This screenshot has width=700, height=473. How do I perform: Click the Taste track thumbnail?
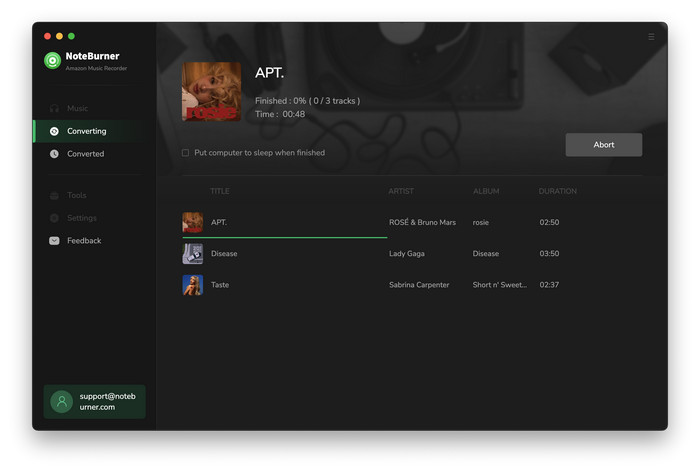coord(192,285)
